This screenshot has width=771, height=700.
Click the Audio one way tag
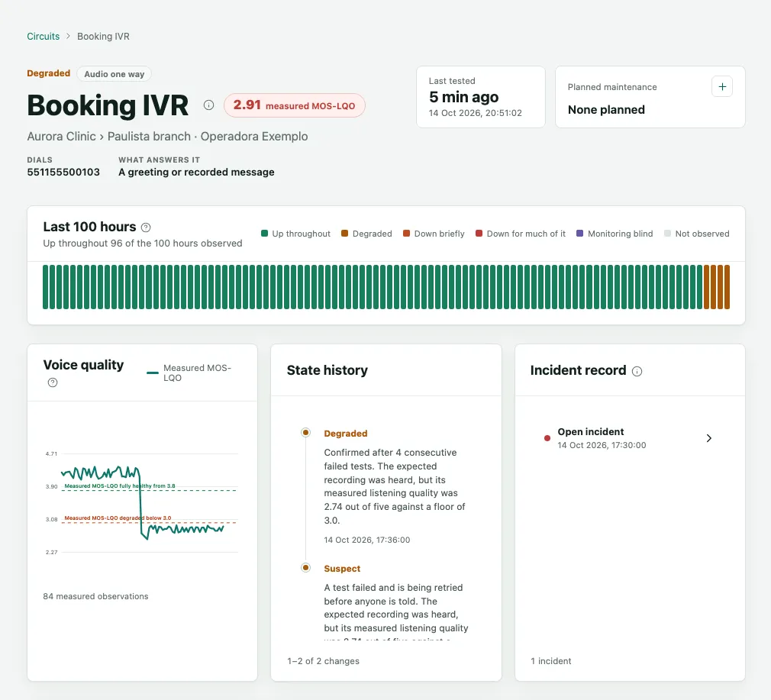pos(114,74)
